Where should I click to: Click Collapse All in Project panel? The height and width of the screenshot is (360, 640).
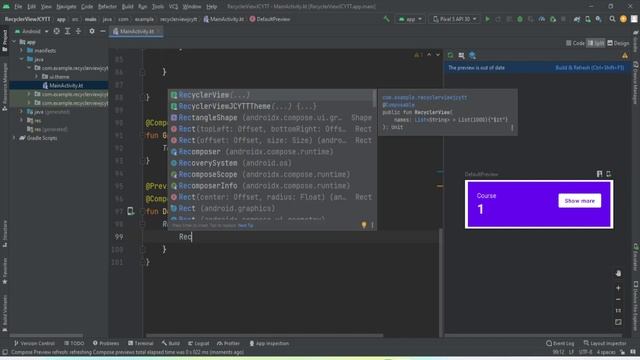(x=78, y=31)
